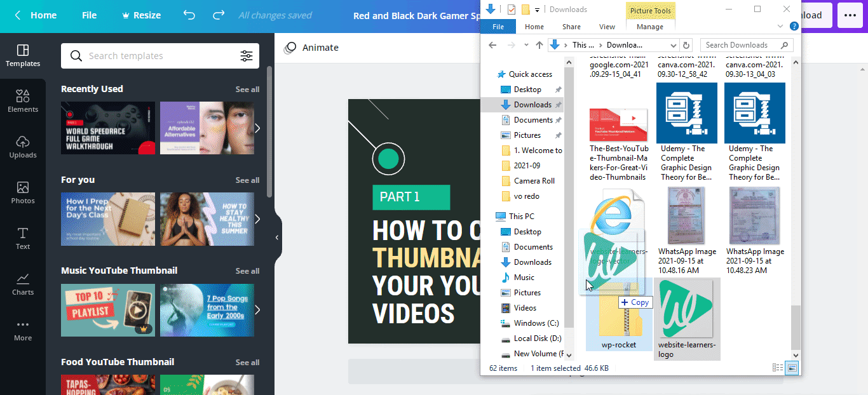Open the Explorer File tab
This screenshot has height=395, width=868.
click(498, 27)
